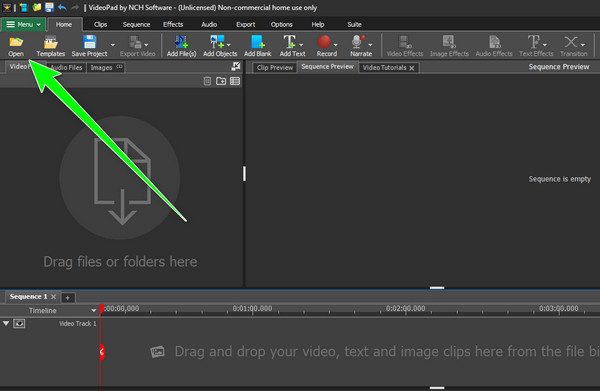Close the Sequence 1 tab
The image size is (600, 391).
coord(54,297)
